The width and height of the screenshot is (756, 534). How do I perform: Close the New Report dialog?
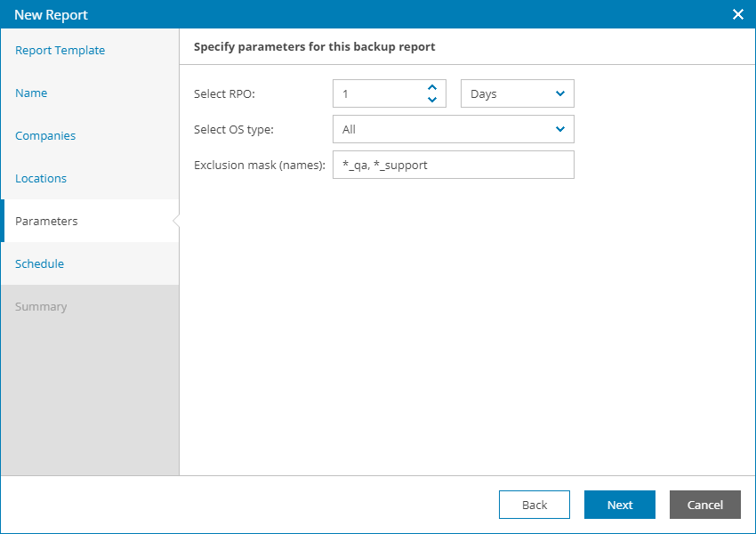pyautogui.click(x=737, y=14)
